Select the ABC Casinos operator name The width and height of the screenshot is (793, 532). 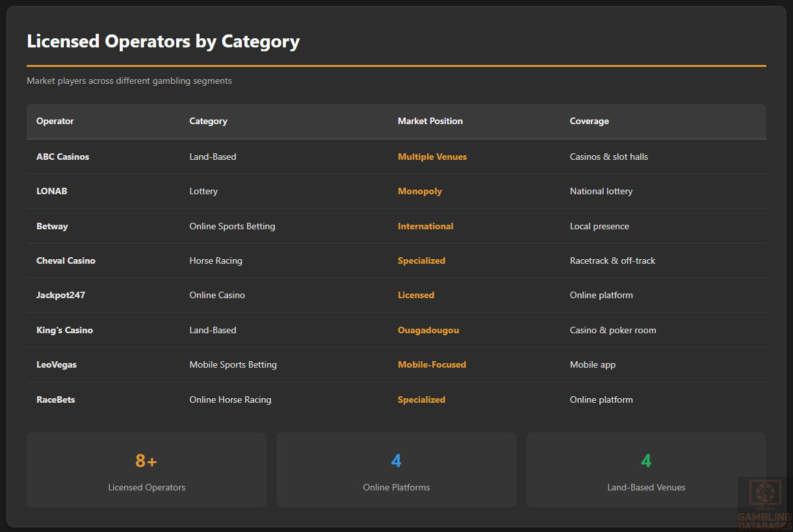pyautogui.click(x=62, y=157)
